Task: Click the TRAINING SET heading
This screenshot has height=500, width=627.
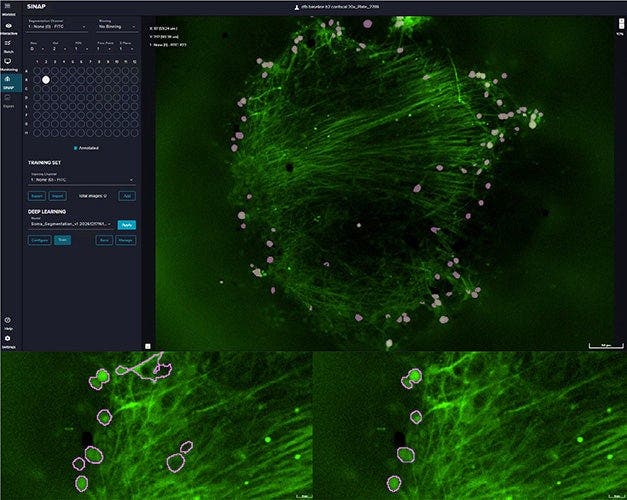Action: (x=44, y=163)
